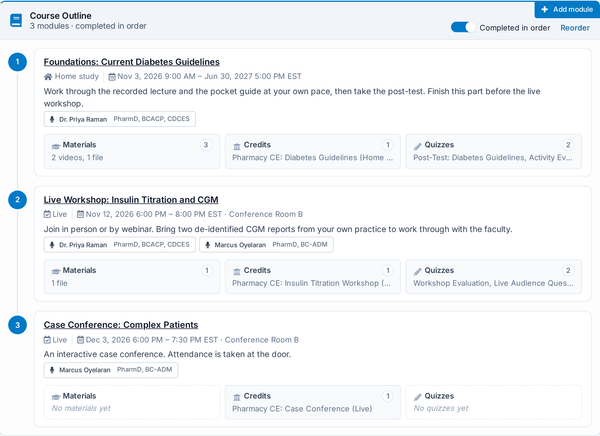Image resolution: width=600 pixels, height=436 pixels.
Task: Click the Course Outline book icon
Action: (16, 21)
